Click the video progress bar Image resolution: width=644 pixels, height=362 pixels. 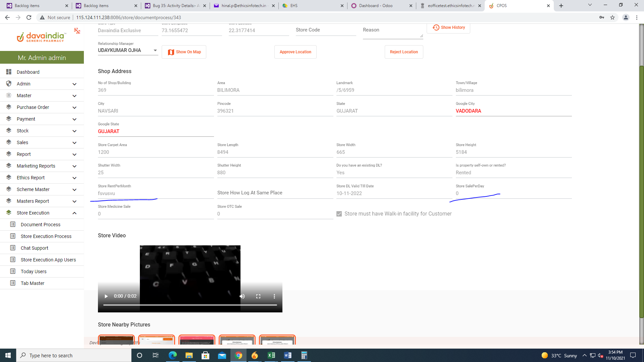tap(190, 305)
